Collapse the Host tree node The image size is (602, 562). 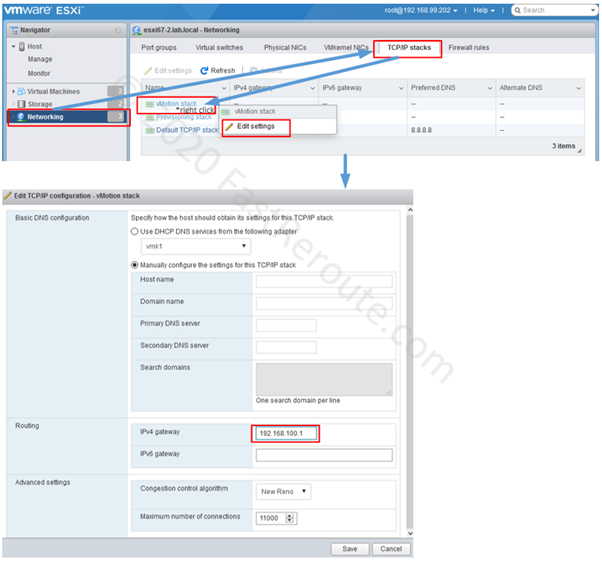click(13, 46)
